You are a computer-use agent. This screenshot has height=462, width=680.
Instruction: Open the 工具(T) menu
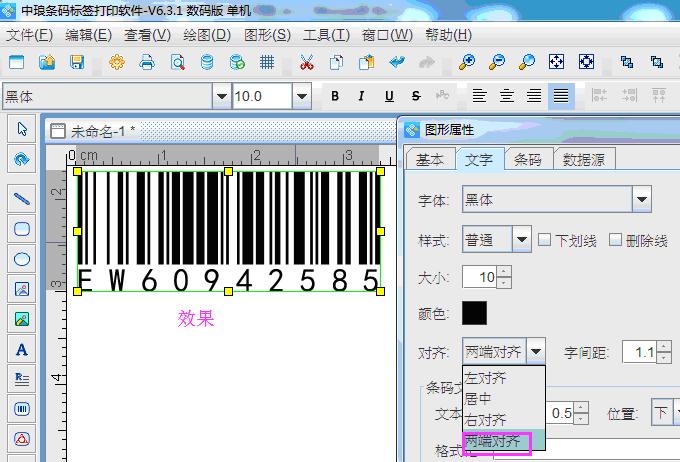pos(326,35)
